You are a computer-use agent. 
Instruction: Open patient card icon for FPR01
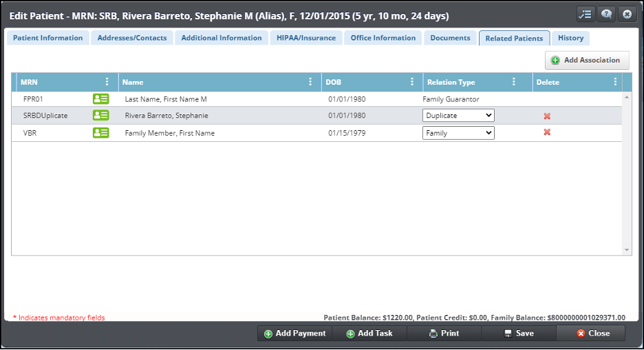pos(100,99)
